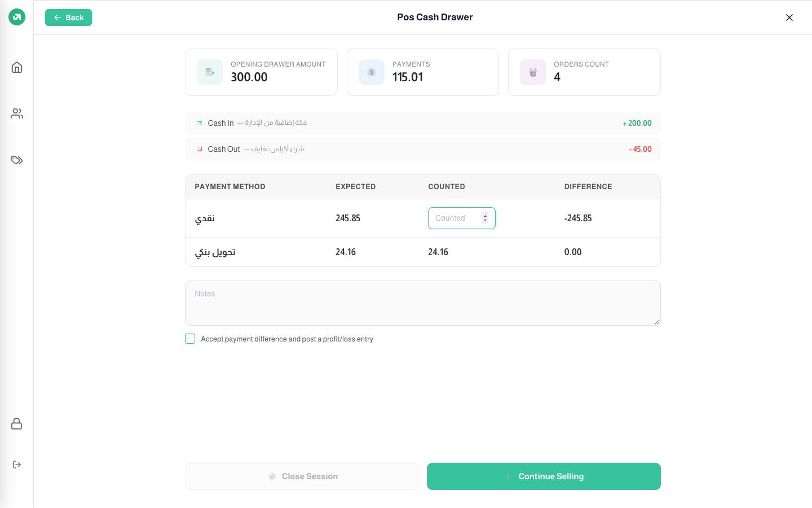Open the Customers icon in sidebar
Viewport: 812px width, 508px height.
pos(17,113)
